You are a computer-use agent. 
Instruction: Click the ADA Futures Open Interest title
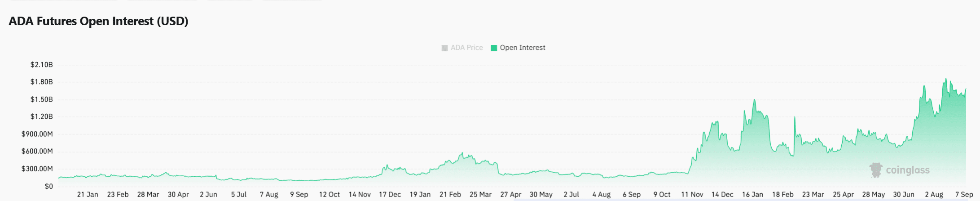coord(98,21)
